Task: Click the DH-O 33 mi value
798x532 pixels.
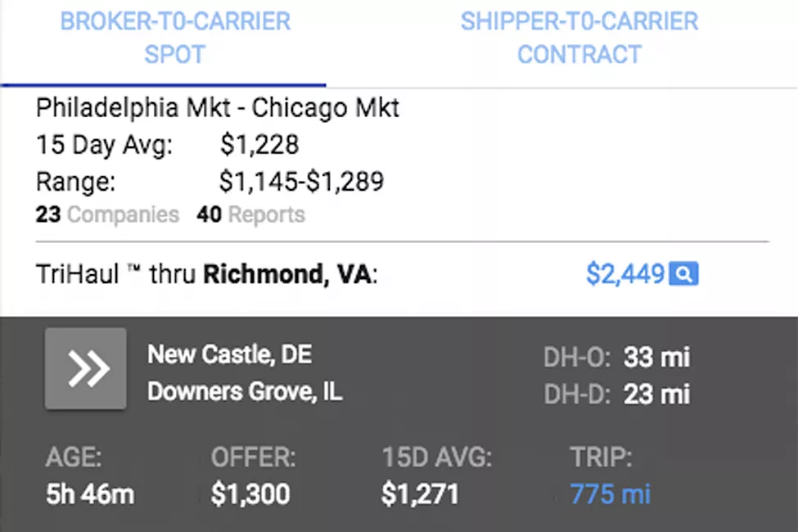Action: (656, 357)
